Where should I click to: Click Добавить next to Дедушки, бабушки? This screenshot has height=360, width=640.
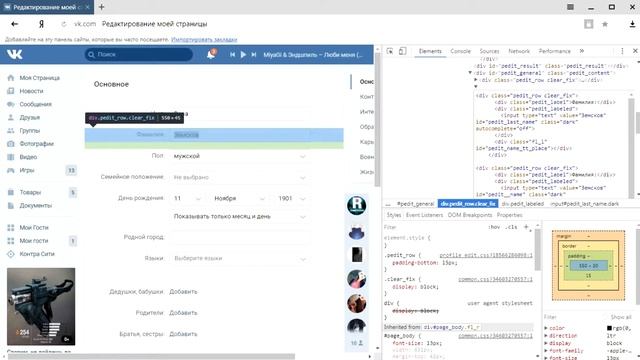pyautogui.click(x=183, y=291)
